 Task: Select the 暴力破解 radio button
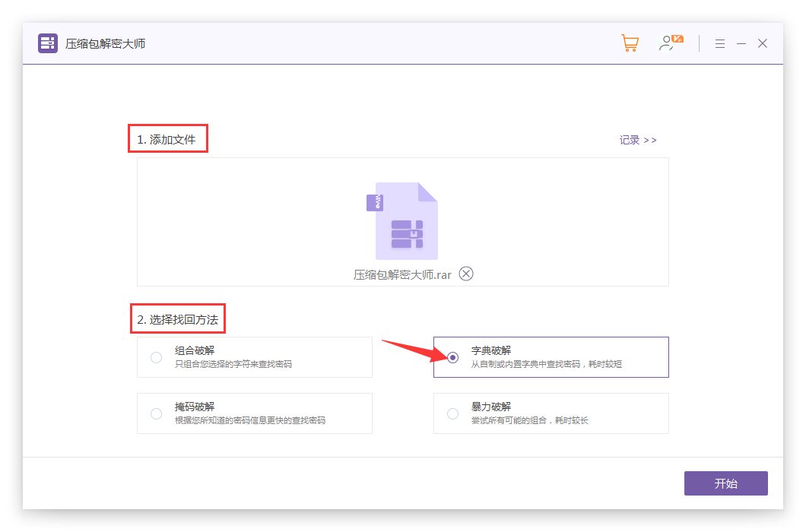(452, 413)
